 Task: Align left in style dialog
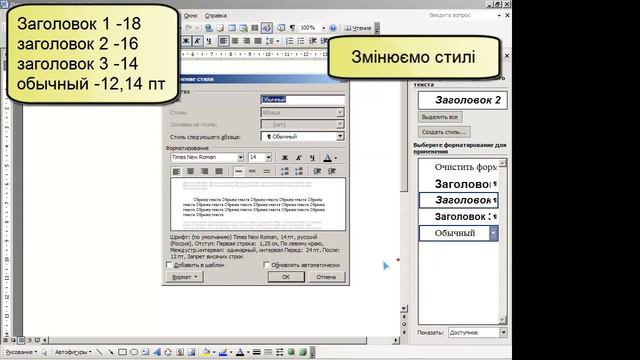tap(176, 171)
